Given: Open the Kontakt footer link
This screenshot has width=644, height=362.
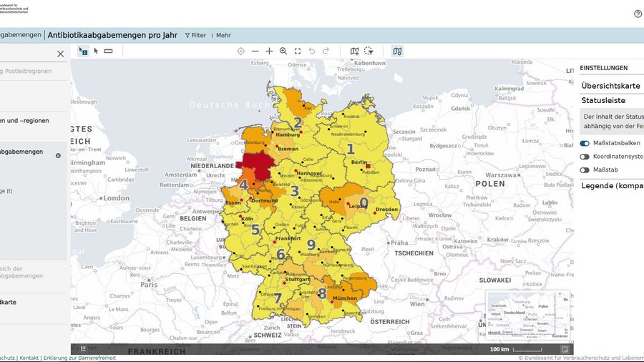Looking at the screenshot, I should point(29,358).
